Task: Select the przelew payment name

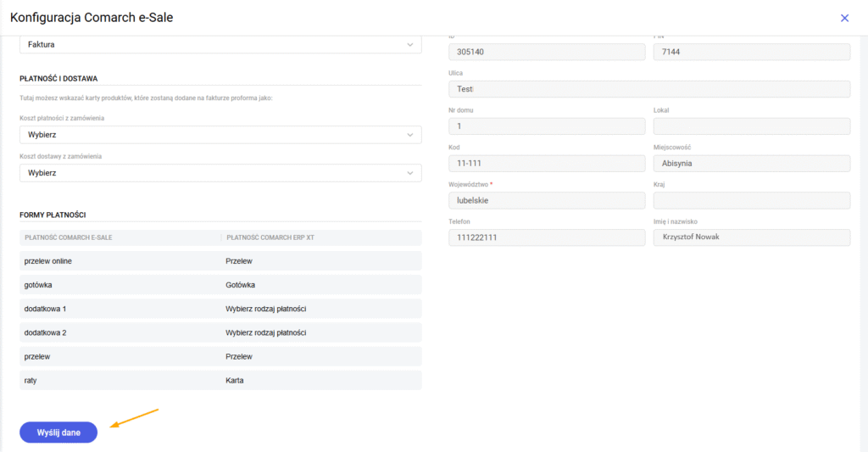Action: tap(37, 357)
